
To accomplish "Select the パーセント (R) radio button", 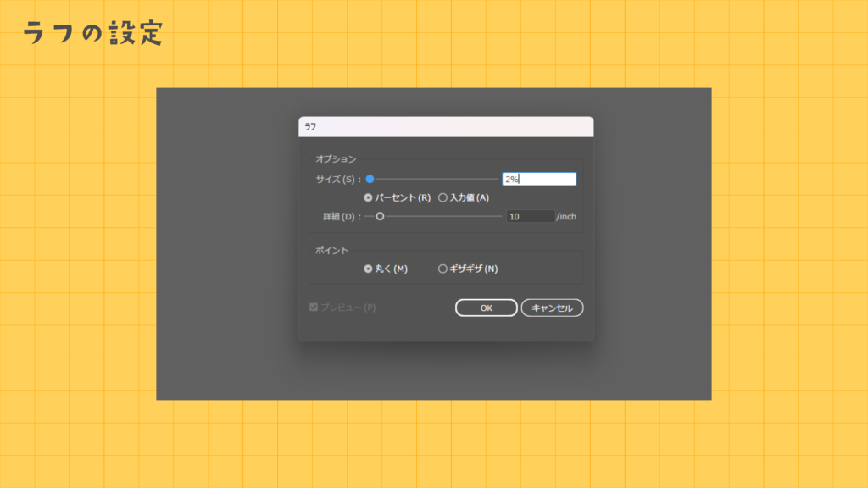I will [x=368, y=197].
